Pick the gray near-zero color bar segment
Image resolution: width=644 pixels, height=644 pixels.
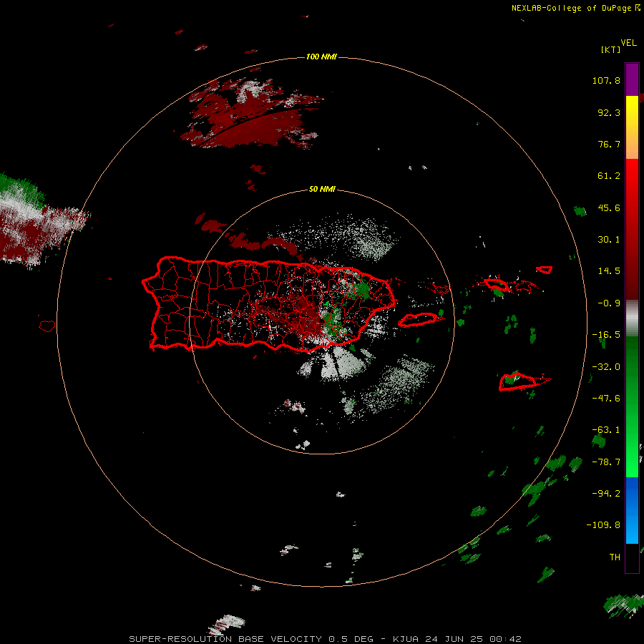632,318
